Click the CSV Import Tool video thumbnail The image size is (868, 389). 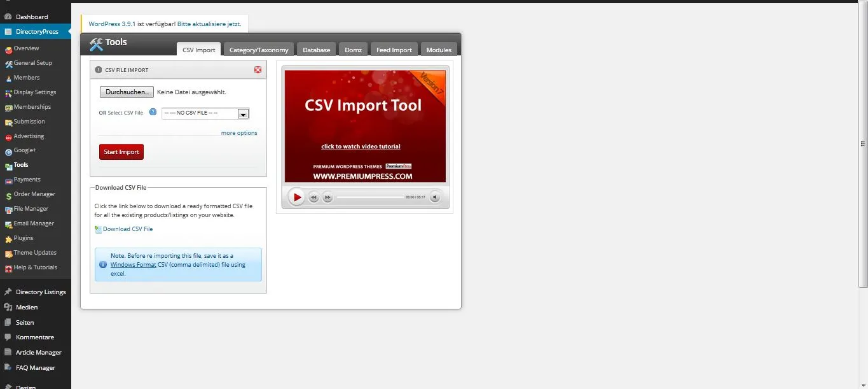(365, 126)
